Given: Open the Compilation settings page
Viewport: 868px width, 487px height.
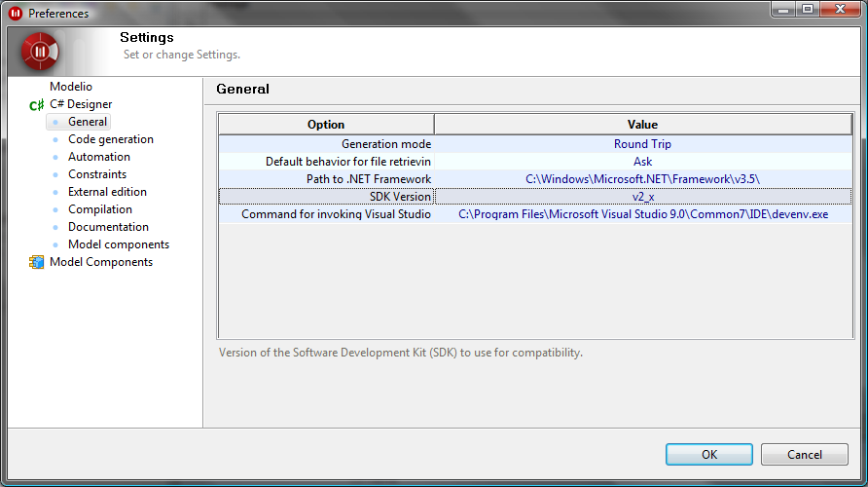Looking at the screenshot, I should 100,209.
